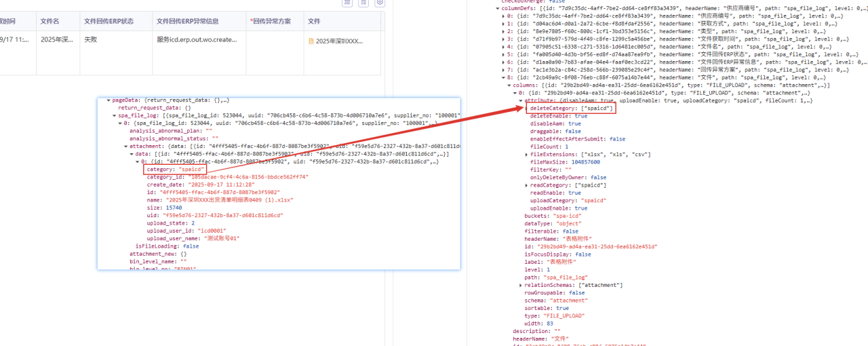This screenshot has width=868, height=346.
Task: Expand columnDefs item 2 类型
Action: 503,31
